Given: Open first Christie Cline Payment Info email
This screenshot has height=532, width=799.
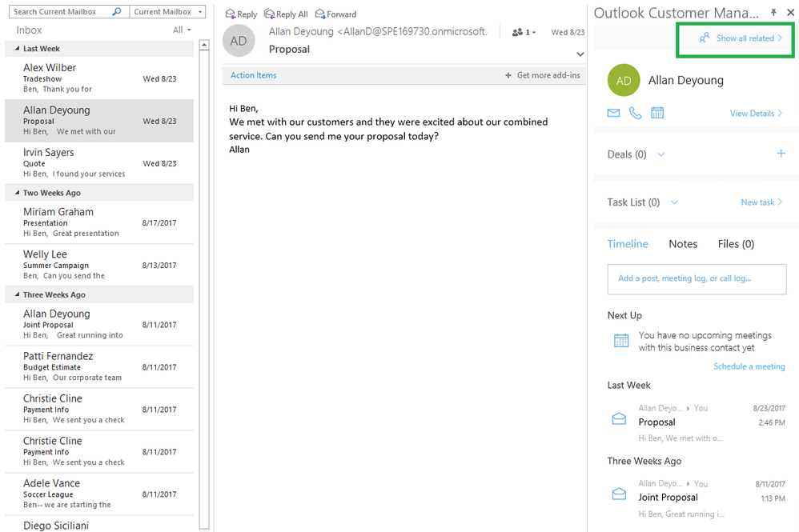Looking at the screenshot, I should pos(99,409).
